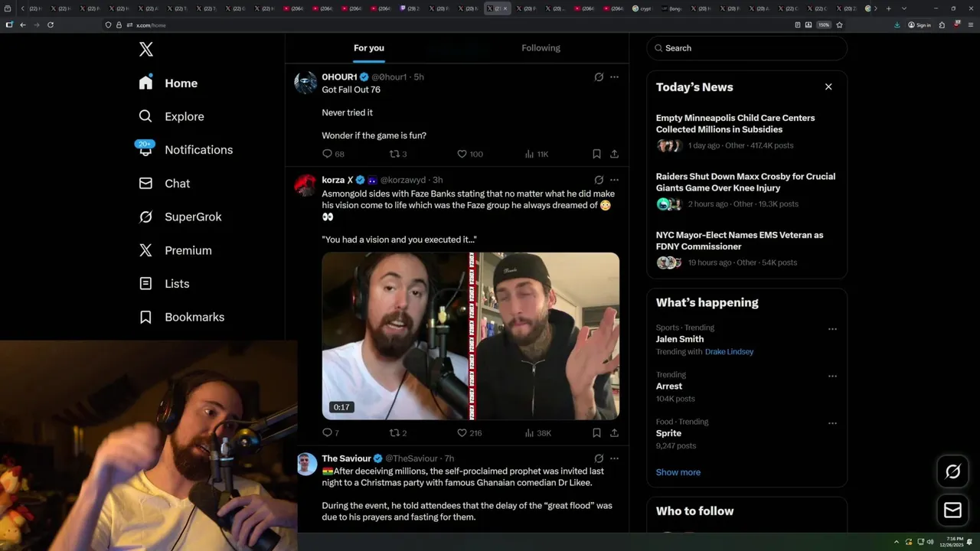
Task: Open Chat from the sidebar
Action: click(164, 184)
